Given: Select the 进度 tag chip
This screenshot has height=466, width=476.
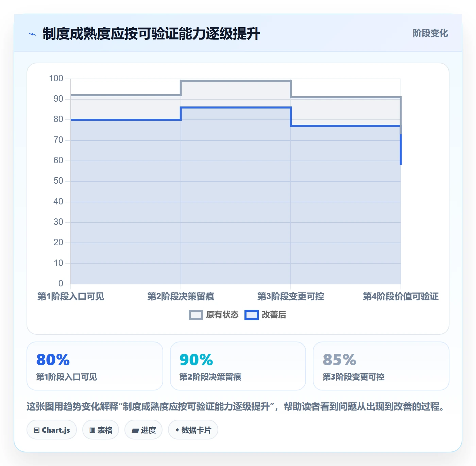Looking at the screenshot, I should click(x=143, y=430).
